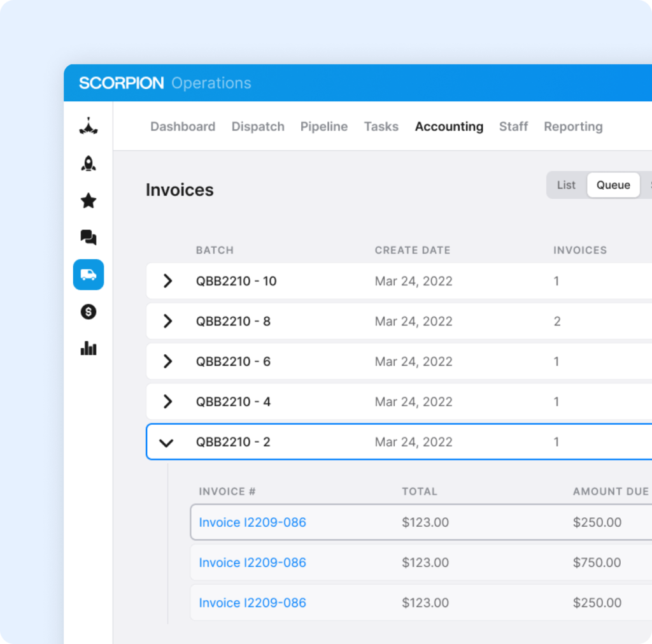Open the chat bubbles sidebar icon

(89, 238)
